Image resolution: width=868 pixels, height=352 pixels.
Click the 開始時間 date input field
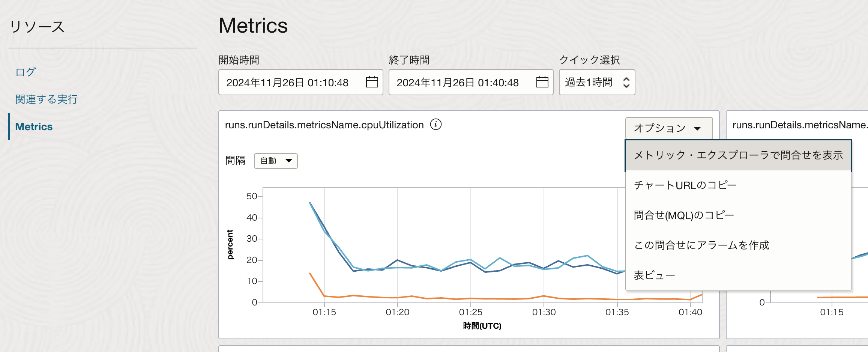(x=300, y=82)
